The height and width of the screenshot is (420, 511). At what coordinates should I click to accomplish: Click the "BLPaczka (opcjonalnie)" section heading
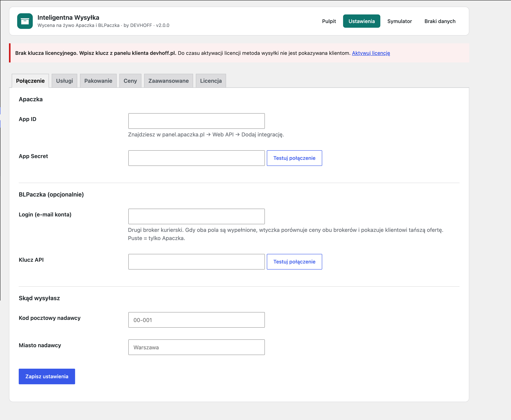[51, 195]
